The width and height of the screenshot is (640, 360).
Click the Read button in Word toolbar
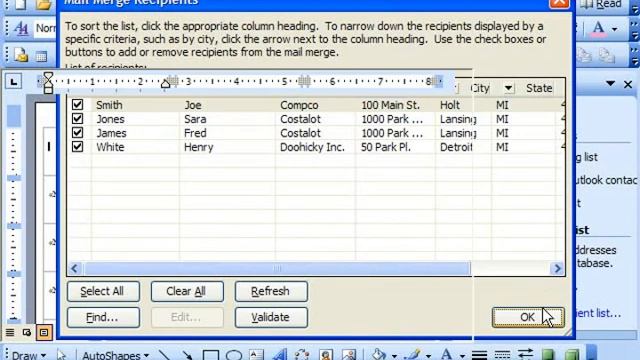(x=601, y=4)
